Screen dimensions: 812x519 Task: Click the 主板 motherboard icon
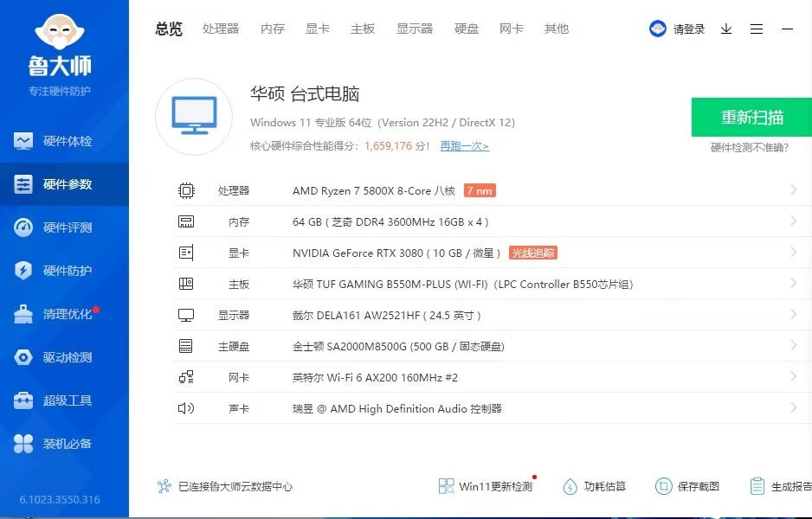point(186,284)
